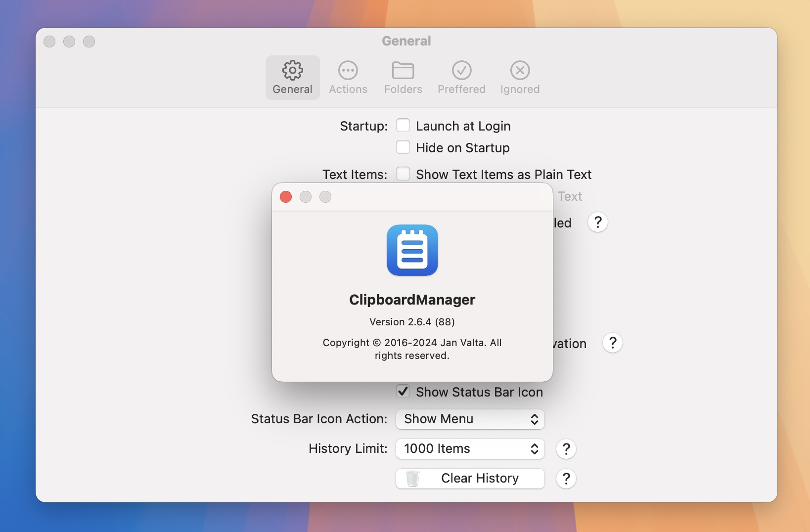Click the History Limit: label
Viewport: 810px width, 532px height.
pyautogui.click(x=348, y=448)
